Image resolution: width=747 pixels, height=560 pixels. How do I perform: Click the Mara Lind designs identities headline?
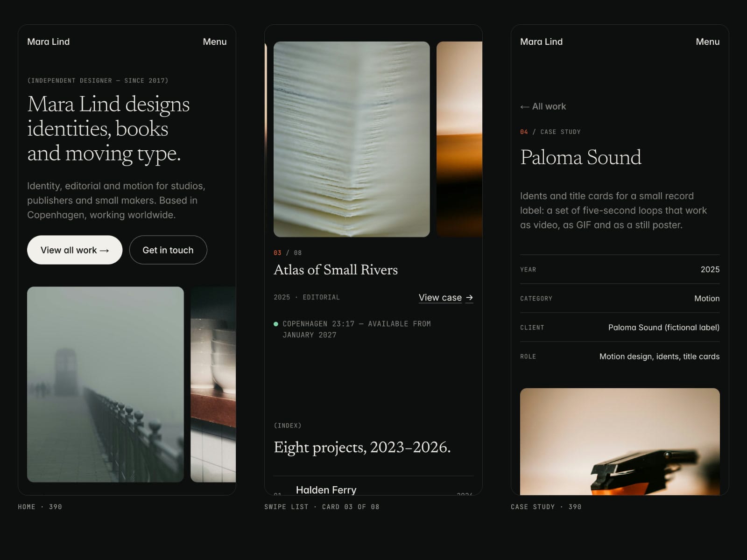click(x=108, y=129)
